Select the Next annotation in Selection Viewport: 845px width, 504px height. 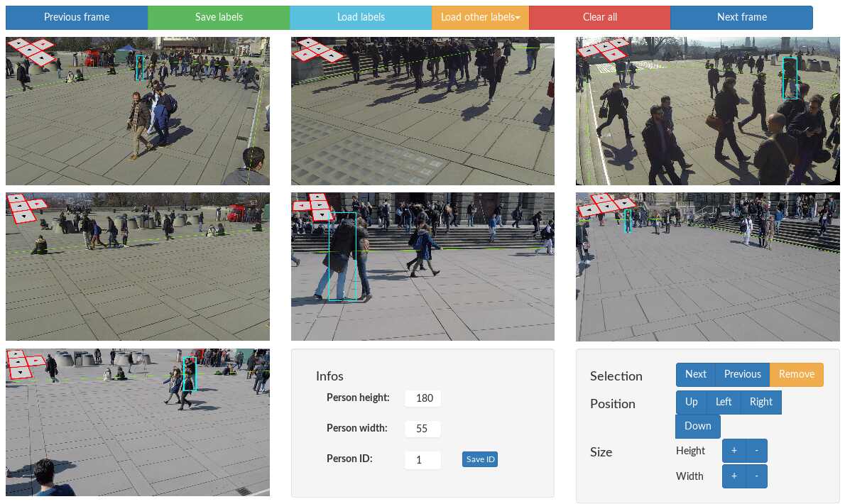coord(696,374)
